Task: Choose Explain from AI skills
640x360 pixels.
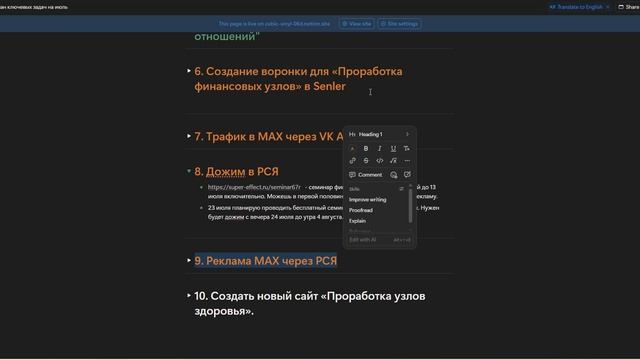Action: tap(358, 221)
